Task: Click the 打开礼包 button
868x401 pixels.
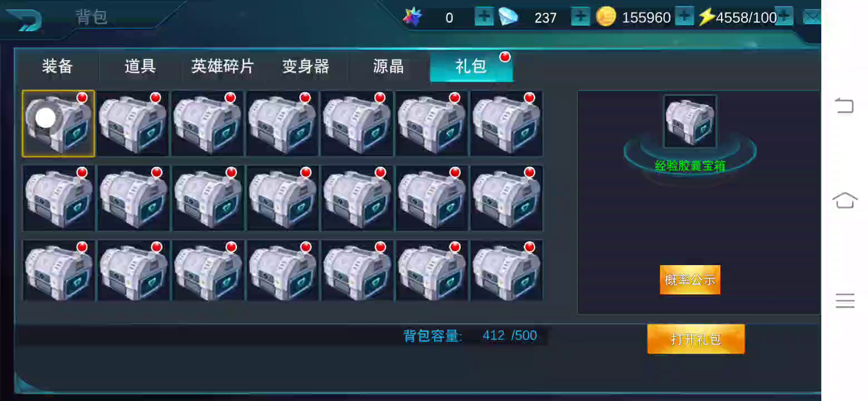Action: 696,339
